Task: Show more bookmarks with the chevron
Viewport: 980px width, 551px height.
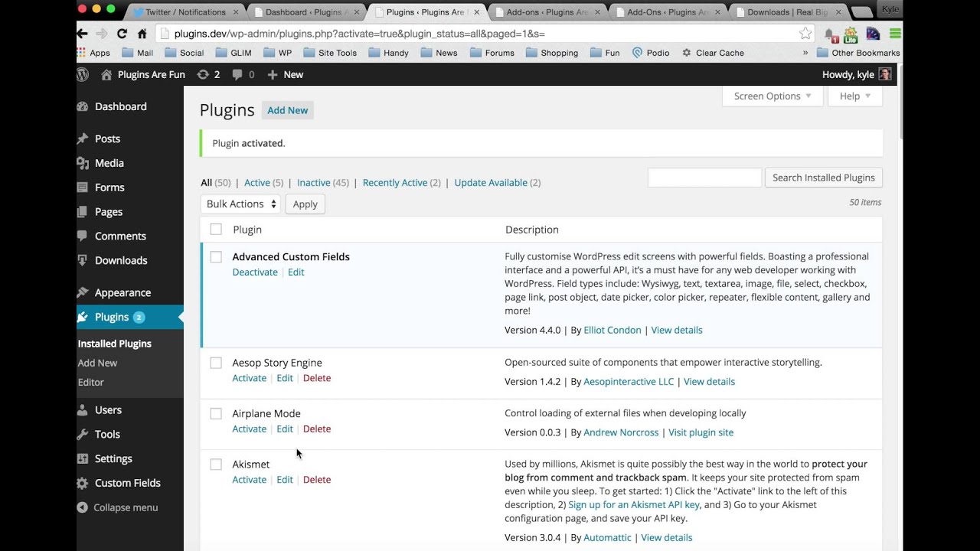Action: click(805, 53)
